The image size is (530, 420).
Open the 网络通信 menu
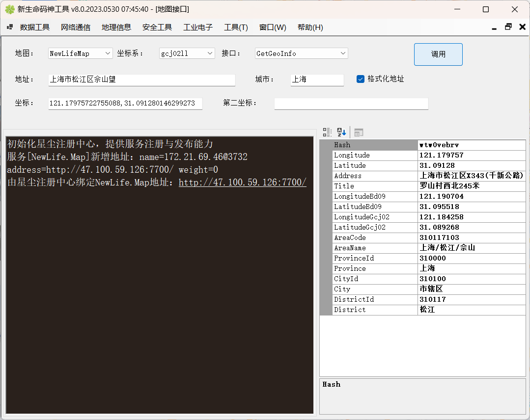click(x=76, y=27)
